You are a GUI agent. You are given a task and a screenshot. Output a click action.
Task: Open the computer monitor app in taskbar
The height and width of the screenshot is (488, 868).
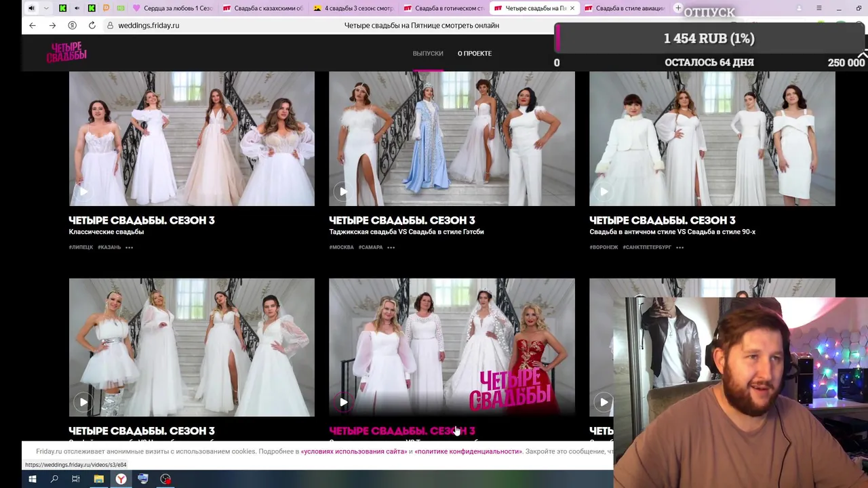tap(143, 479)
